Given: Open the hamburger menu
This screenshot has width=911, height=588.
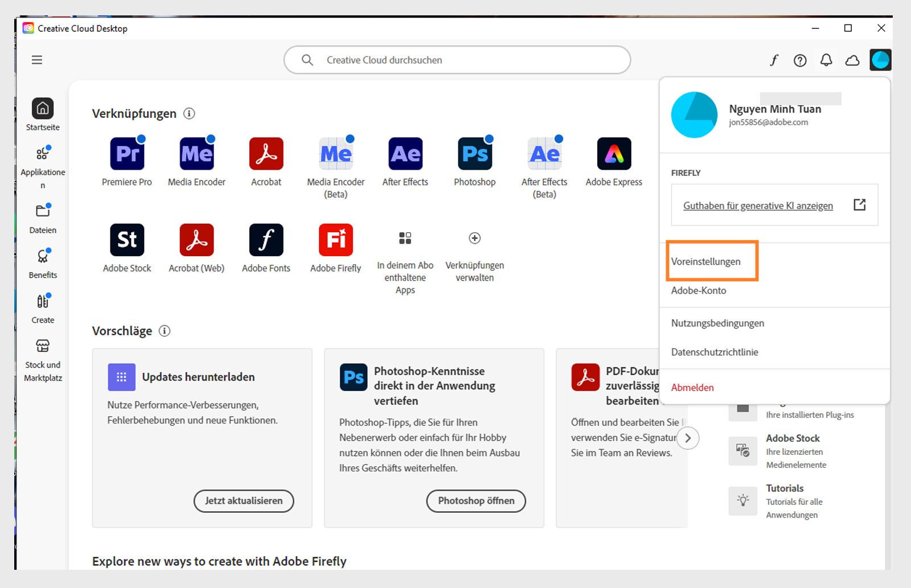Looking at the screenshot, I should (37, 60).
